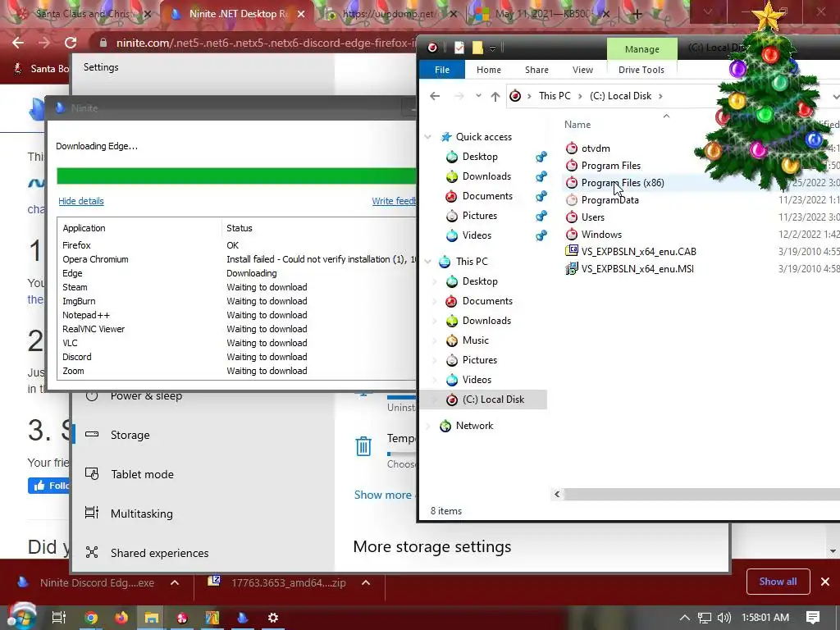Switch to the Ninite .NET Desktop browser tab
840x630 pixels.
(239, 14)
